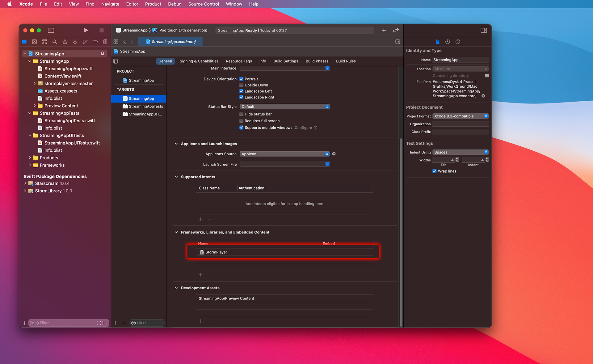
Task: Switch to Signing & Capabilities tab
Action: tap(199, 61)
